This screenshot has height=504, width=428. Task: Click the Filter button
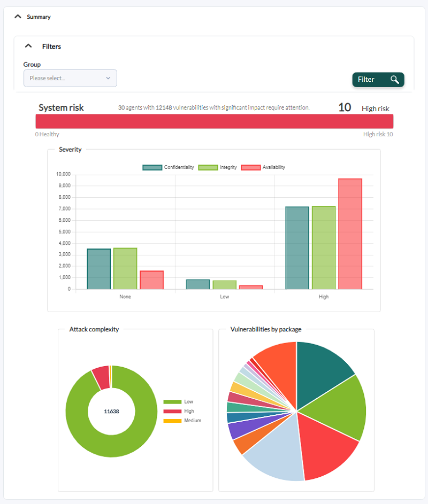[378, 80]
